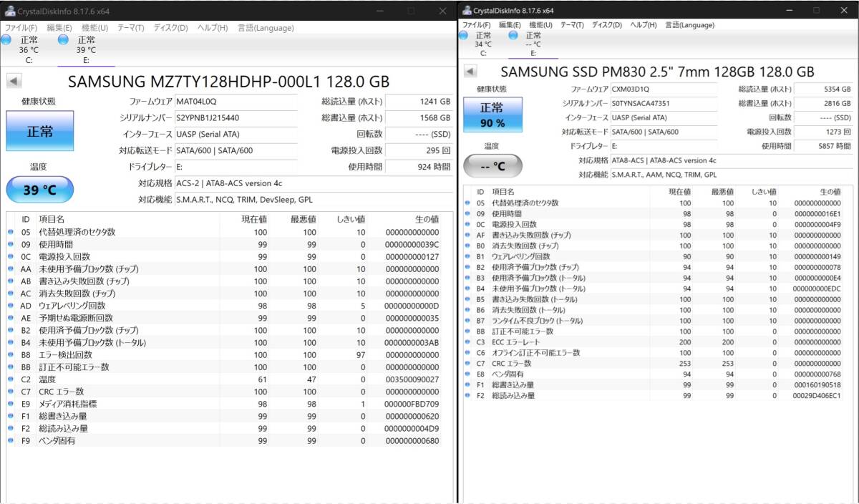The height and width of the screenshot is (504, 859).
Task: Click the 39 °C temperature button
Action: coord(39,190)
